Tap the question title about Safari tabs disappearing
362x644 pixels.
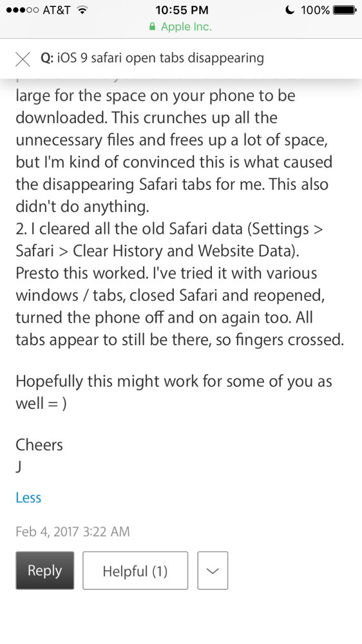point(152,59)
